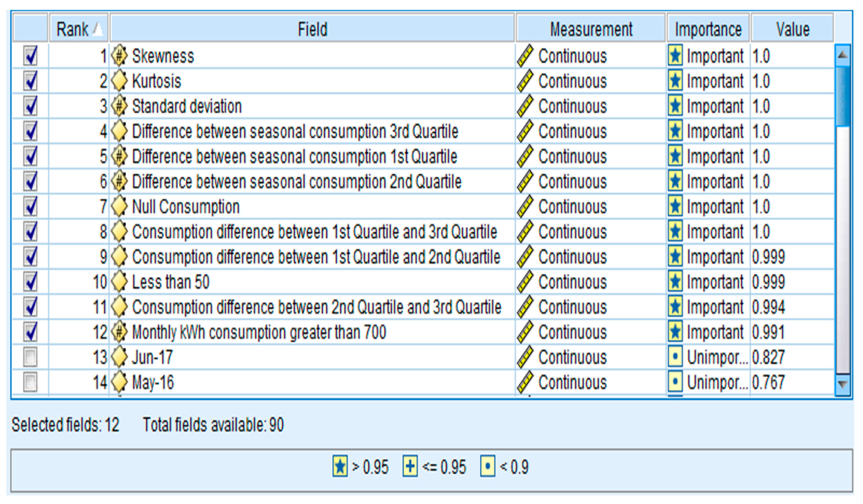Click the dot legend icon for < 0.9
863x504 pixels.
coord(487,466)
